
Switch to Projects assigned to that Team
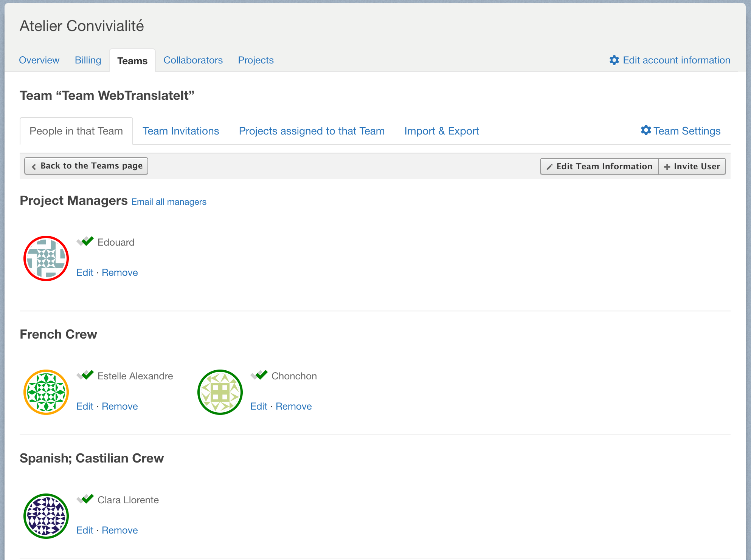point(312,131)
